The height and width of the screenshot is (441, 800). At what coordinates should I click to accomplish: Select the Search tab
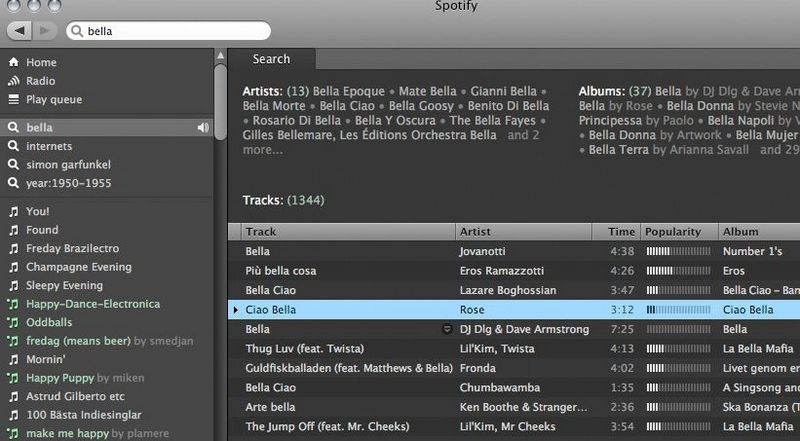(x=271, y=59)
